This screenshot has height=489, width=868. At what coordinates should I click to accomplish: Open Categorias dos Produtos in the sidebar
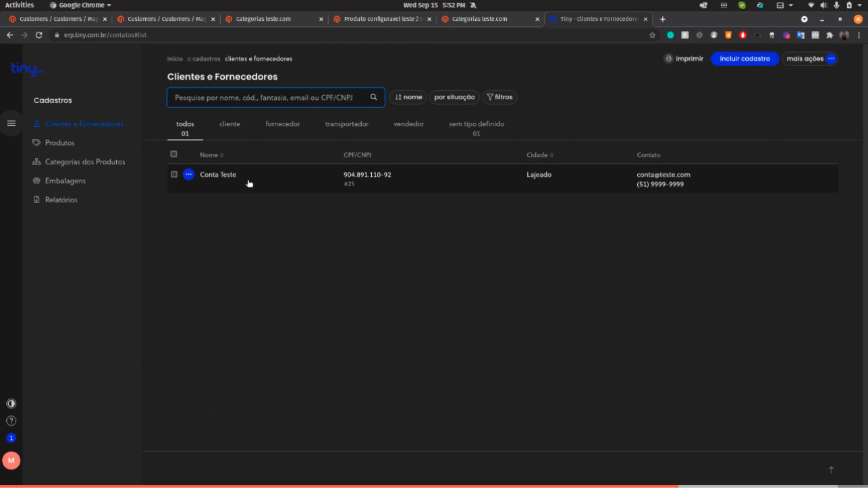(x=84, y=162)
